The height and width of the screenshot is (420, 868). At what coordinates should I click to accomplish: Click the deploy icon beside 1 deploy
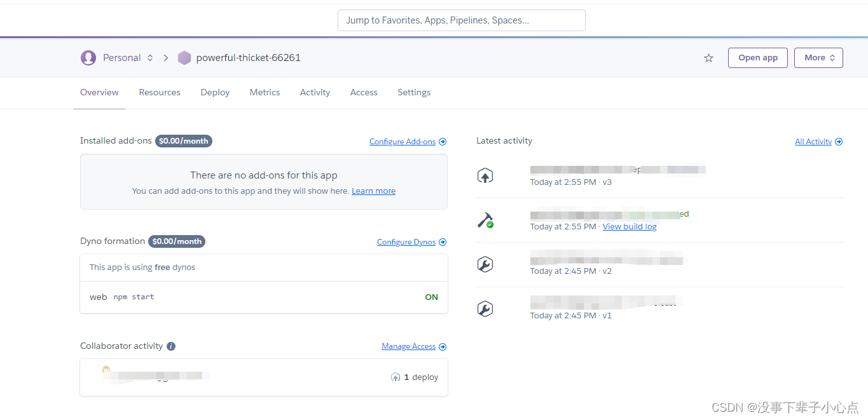tap(396, 377)
